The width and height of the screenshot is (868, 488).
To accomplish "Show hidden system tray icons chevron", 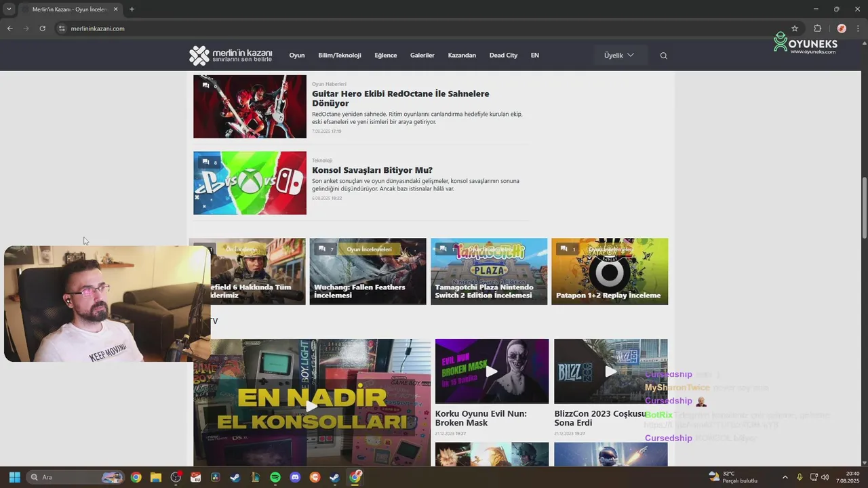I will [x=785, y=477].
